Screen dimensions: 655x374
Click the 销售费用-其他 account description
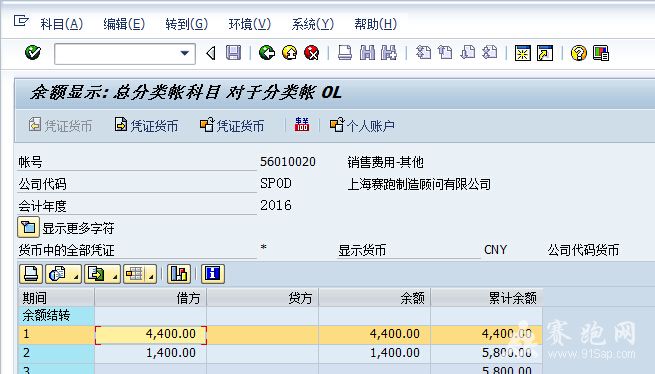[x=385, y=162]
